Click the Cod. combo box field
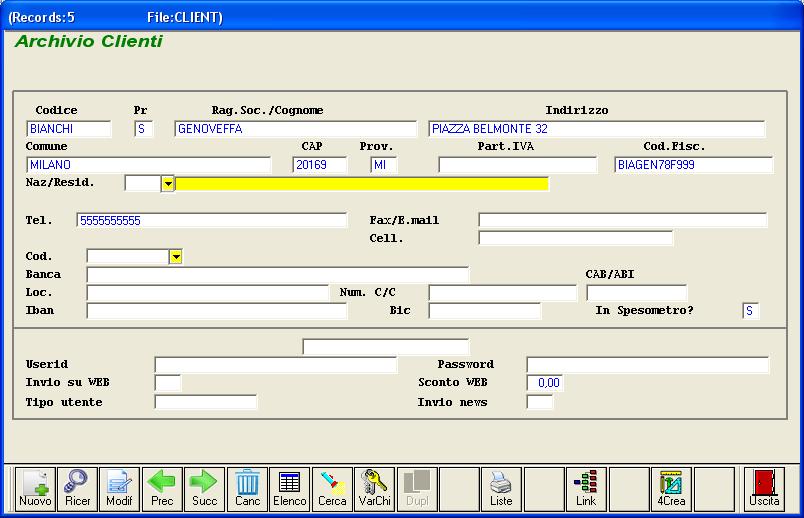Screen dimensions: 804x518 (128, 256)
